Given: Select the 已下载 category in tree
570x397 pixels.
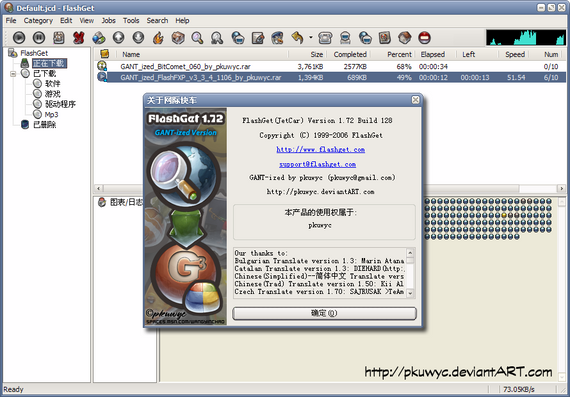Looking at the screenshot, I should [44, 73].
